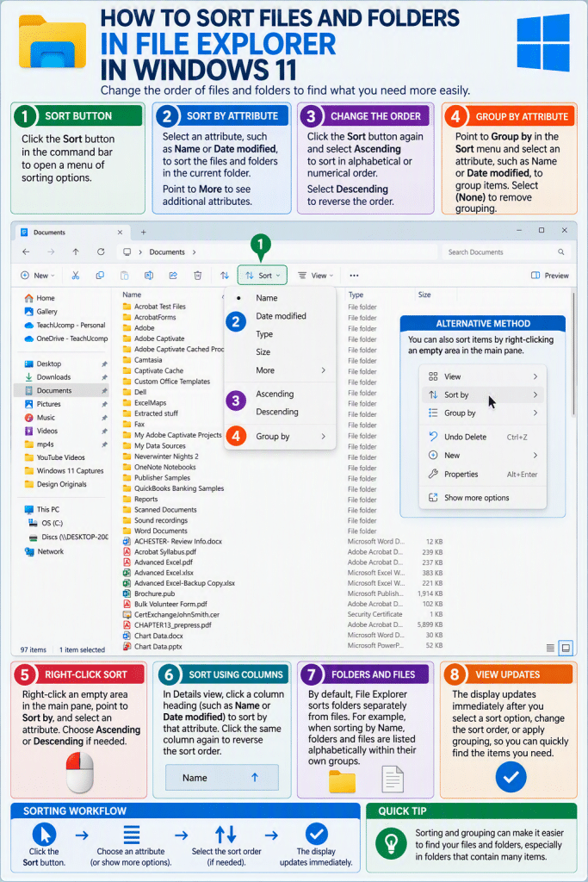Select Brochure.pub file
Viewport: 588px width, 882px height.
[x=149, y=594]
